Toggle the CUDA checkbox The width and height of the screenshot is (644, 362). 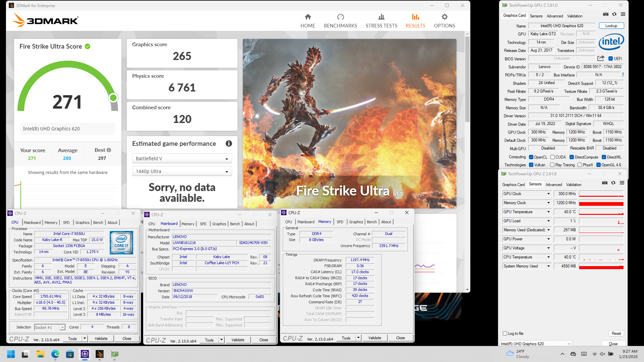(552, 157)
